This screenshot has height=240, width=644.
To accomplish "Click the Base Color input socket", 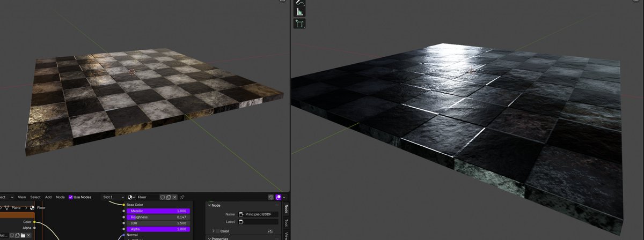I will click(124, 205).
